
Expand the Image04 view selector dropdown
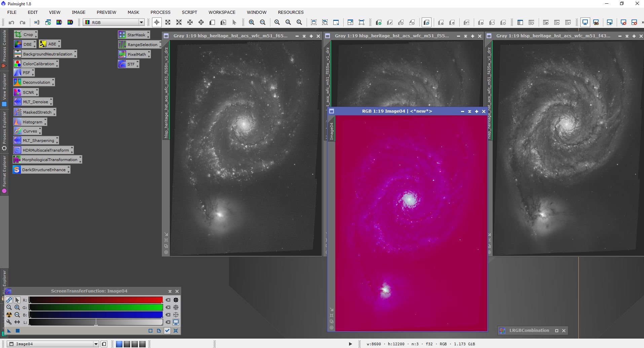click(x=96, y=344)
